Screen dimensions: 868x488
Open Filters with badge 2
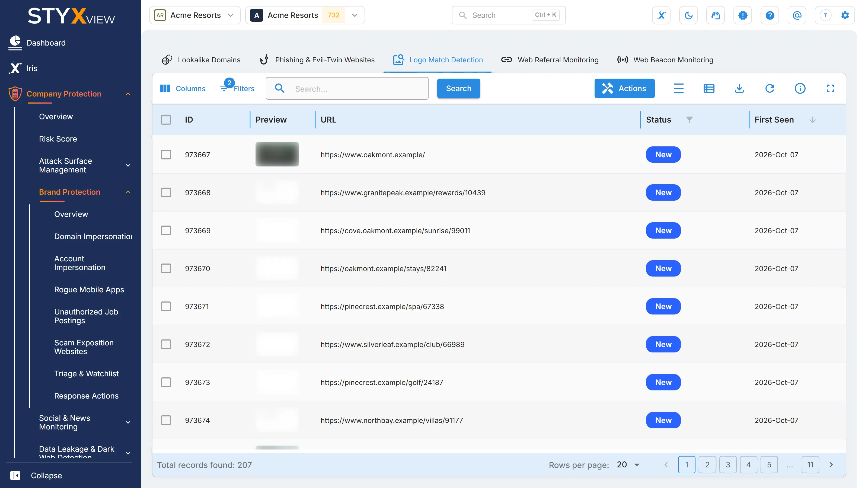point(237,87)
